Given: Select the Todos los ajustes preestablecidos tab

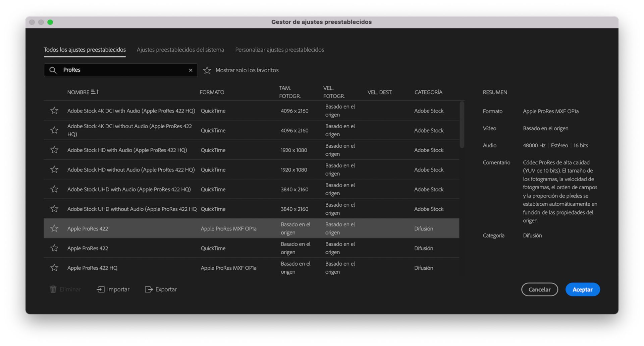Looking at the screenshot, I should coord(84,50).
